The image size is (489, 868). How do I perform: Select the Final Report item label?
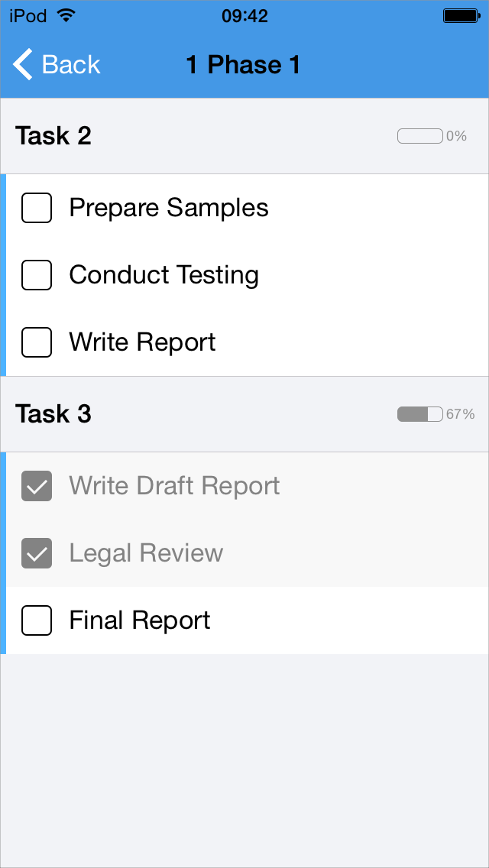(x=140, y=620)
